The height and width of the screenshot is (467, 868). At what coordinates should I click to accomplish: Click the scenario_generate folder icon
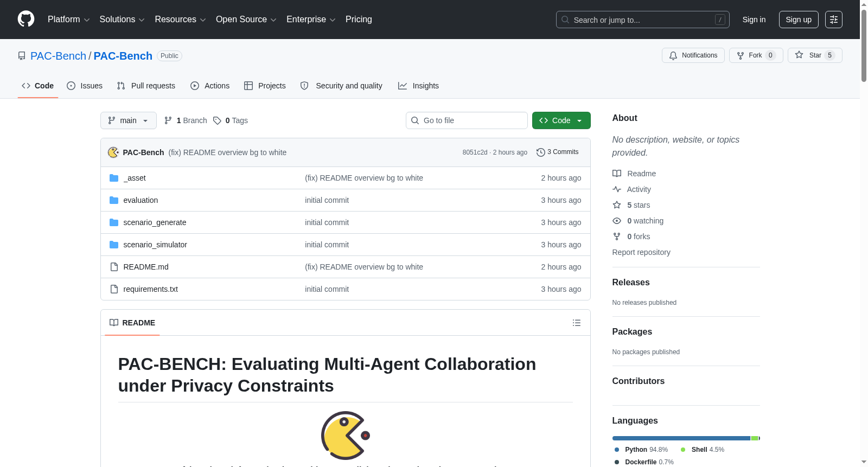click(114, 222)
